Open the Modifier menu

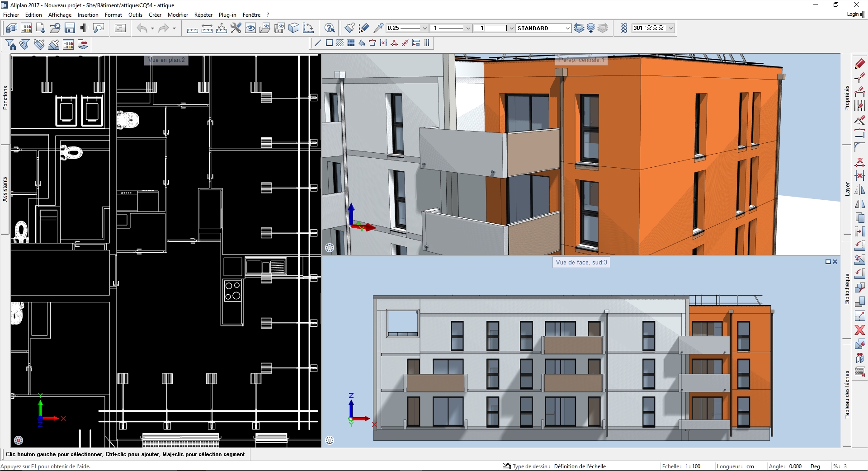coord(178,15)
